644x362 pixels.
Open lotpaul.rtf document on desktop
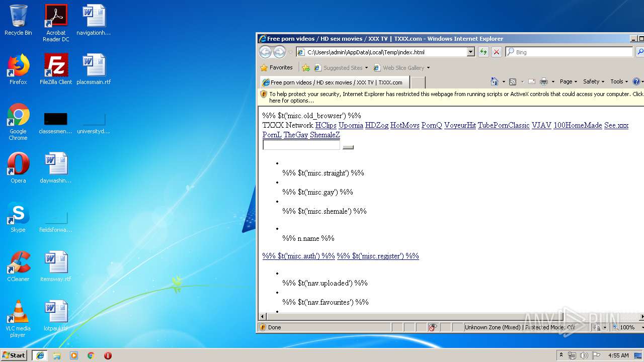pyautogui.click(x=56, y=316)
